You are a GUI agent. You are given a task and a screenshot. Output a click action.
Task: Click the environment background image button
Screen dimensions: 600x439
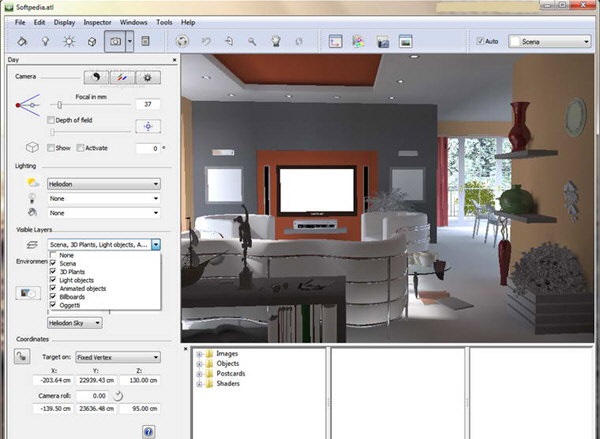pos(28,293)
